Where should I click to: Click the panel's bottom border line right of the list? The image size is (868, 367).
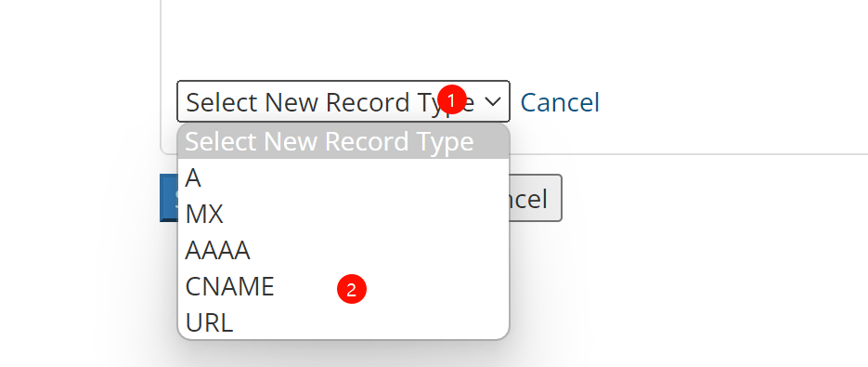(x=686, y=153)
